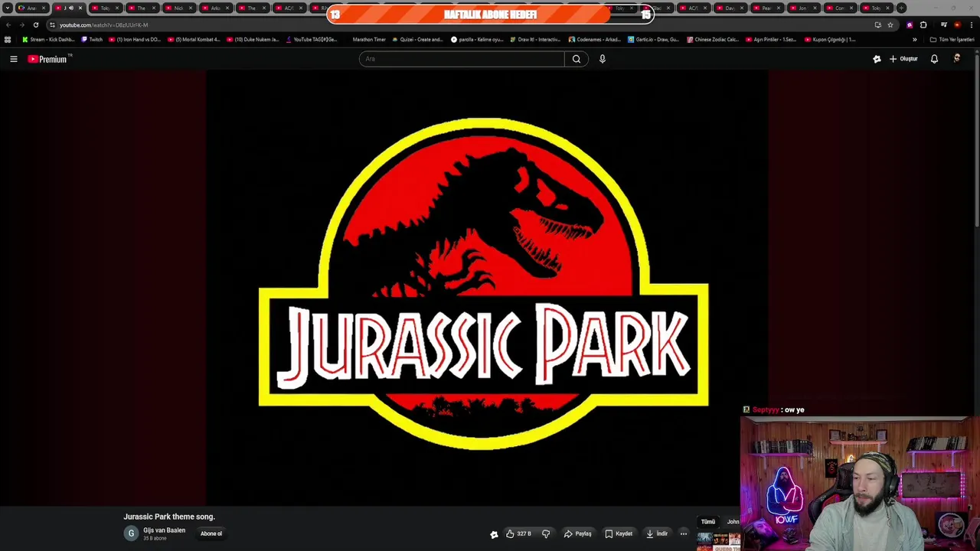Reload the page with the refresh icon

point(35,24)
